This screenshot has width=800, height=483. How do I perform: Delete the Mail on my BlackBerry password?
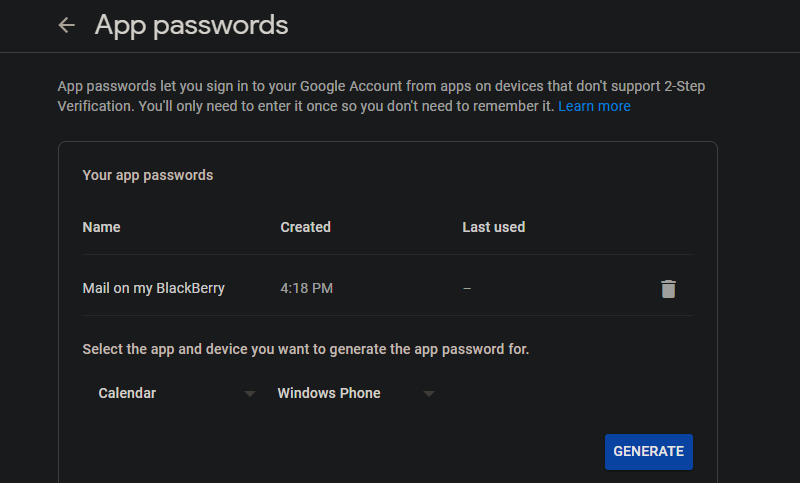point(668,289)
